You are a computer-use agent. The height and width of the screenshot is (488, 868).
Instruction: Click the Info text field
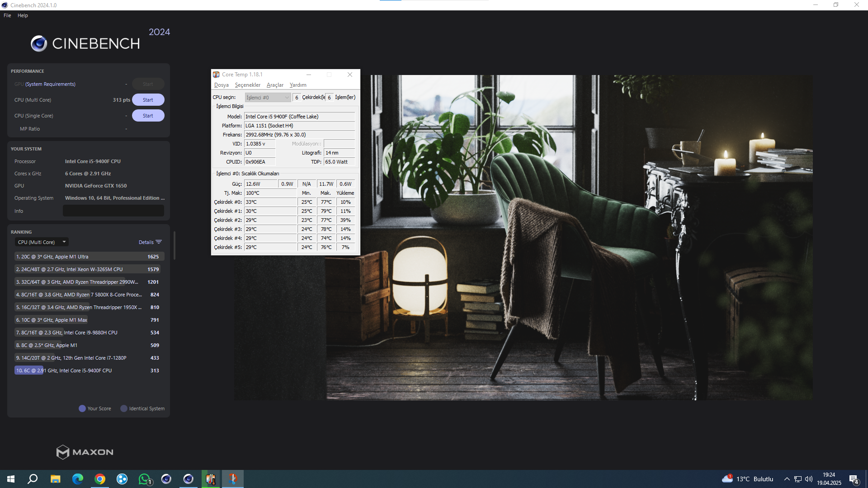113,211
